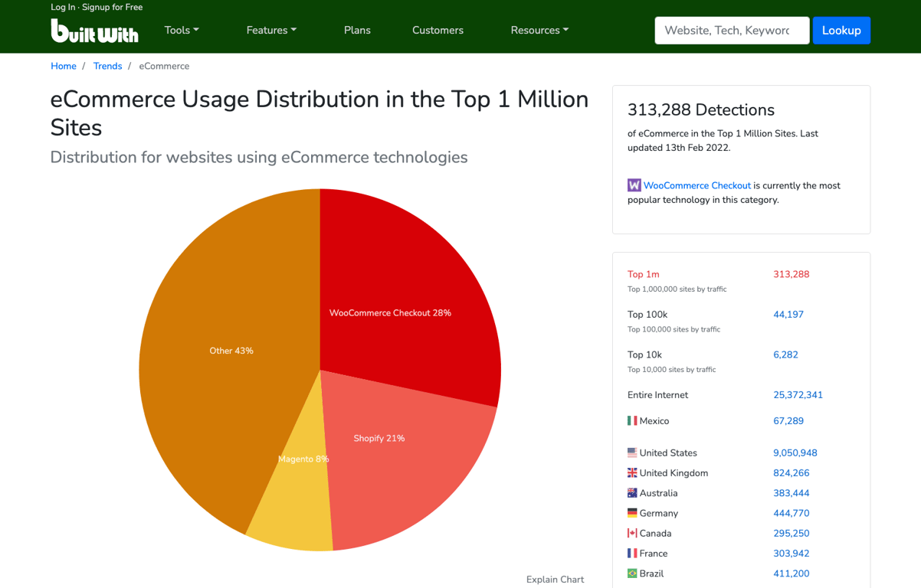The height and width of the screenshot is (588, 921).
Task: Click the United States flag icon
Action: pyautogui.click(x=632, y=452)
